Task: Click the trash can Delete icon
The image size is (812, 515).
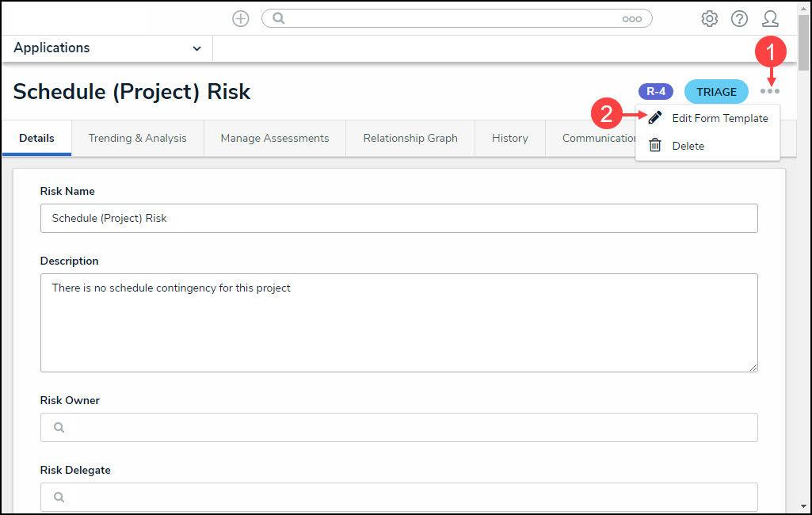Action: coord(655,146)
